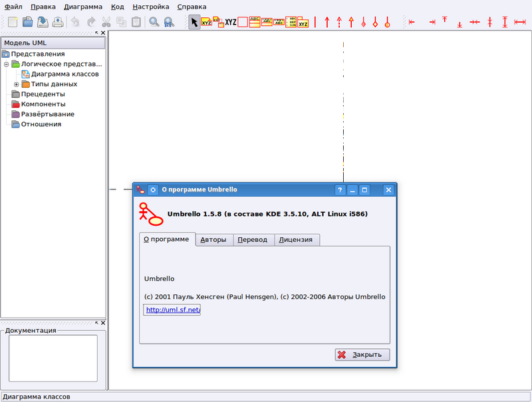Open the Правка menu
The height and width of the screenshot is (402, 532).
43,7
